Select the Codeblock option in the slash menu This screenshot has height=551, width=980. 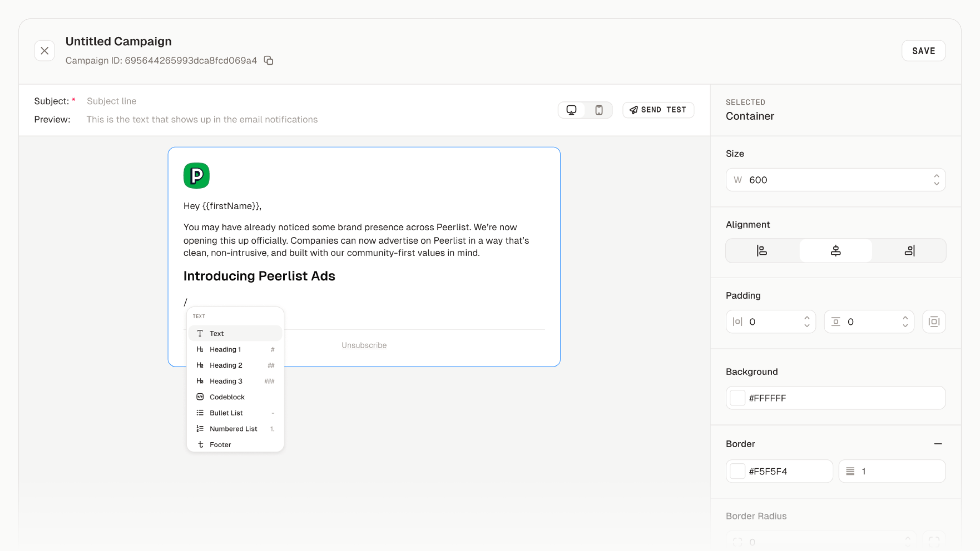[227, 397]
